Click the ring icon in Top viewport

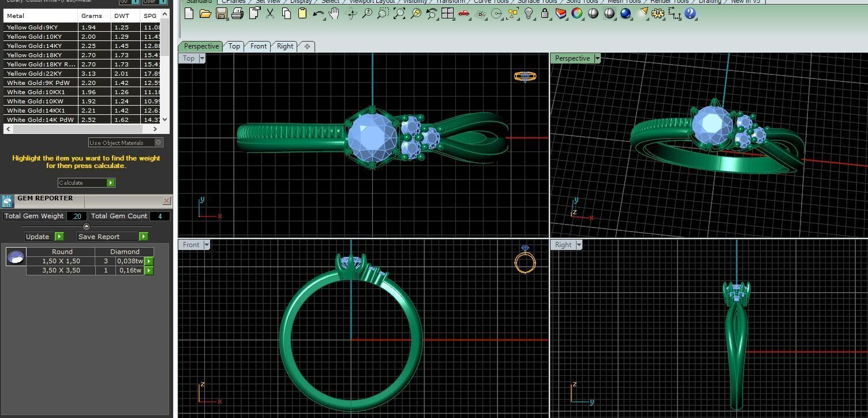click(525, 76)
